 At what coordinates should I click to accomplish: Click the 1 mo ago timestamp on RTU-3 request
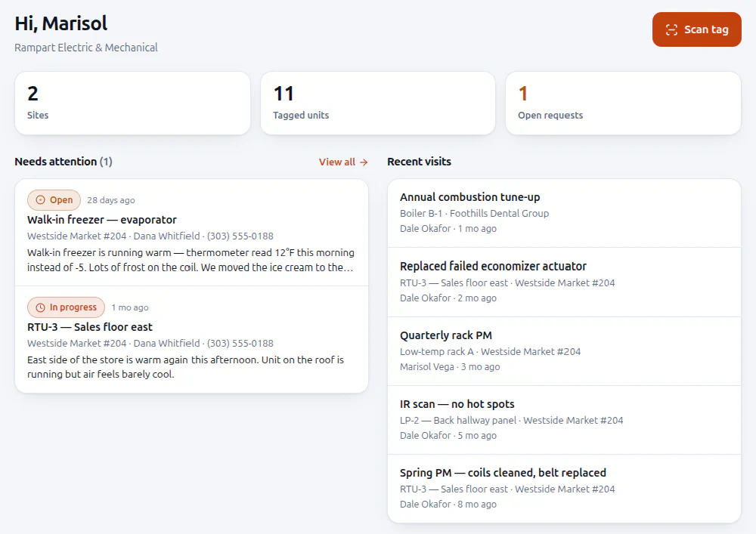coord(130,307)
